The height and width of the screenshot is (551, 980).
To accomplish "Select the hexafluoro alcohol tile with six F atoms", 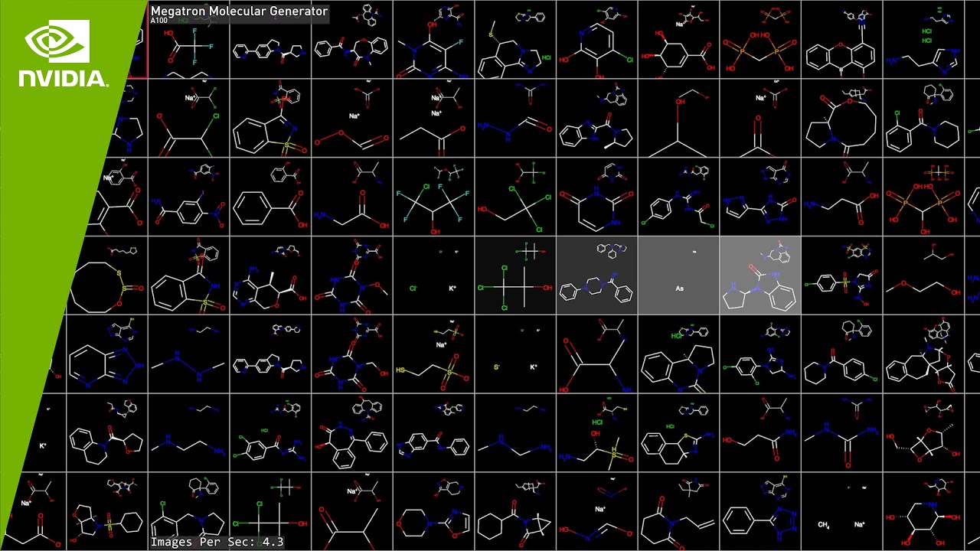I will [x=433, y=197].
